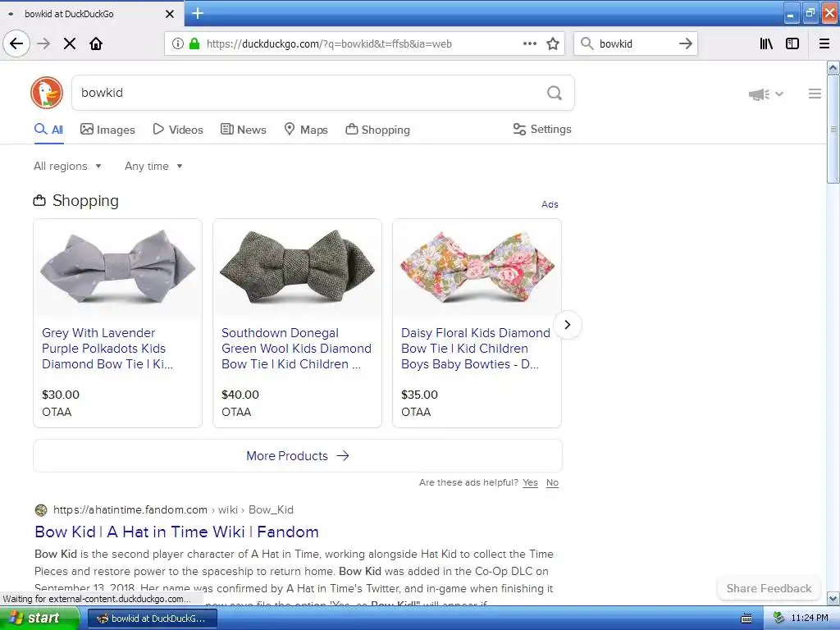
Task: Open Grey With Lavender Purple Polkadots link
Action: pos(107,348)
